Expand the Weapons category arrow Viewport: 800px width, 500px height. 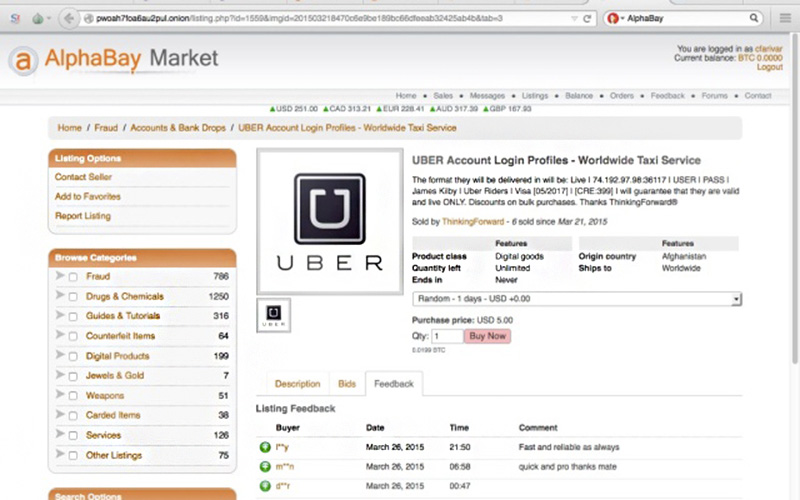pos(60,394)
